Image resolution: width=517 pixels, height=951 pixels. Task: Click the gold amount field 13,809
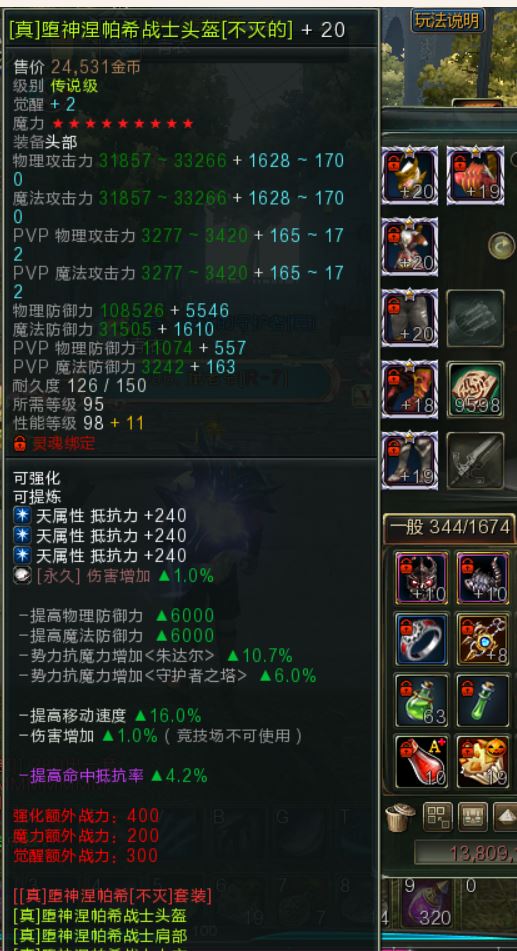466,853
